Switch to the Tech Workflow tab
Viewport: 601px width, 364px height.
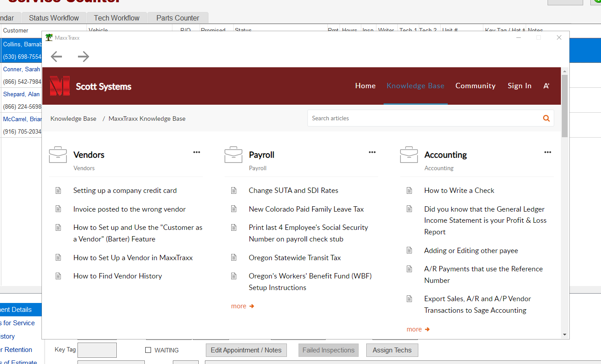click(x=117, y=18)
